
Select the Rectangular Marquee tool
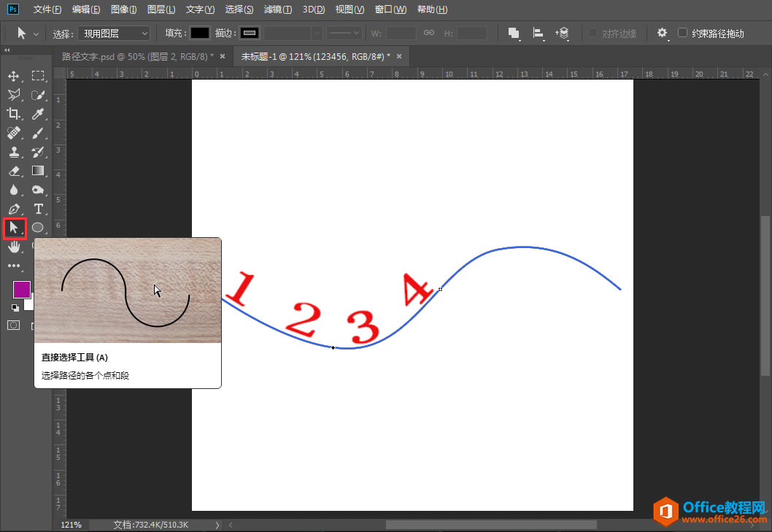tap(38, 76)
